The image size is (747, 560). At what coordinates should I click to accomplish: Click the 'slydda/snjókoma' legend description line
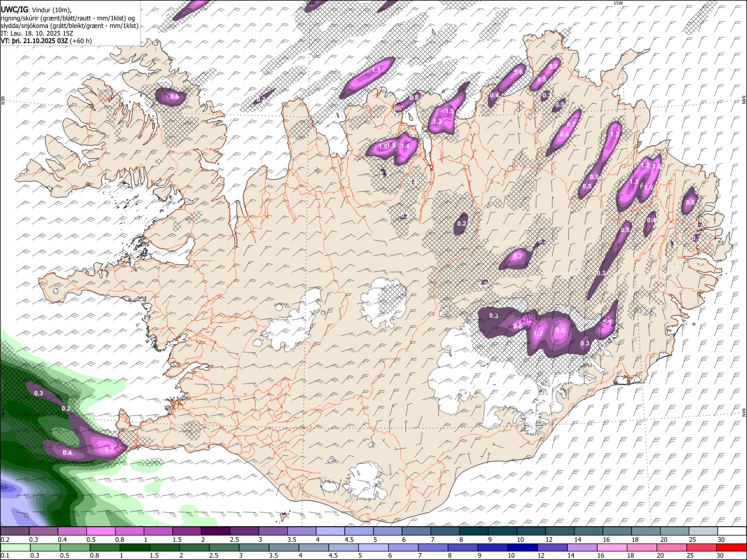coord(69,26)
